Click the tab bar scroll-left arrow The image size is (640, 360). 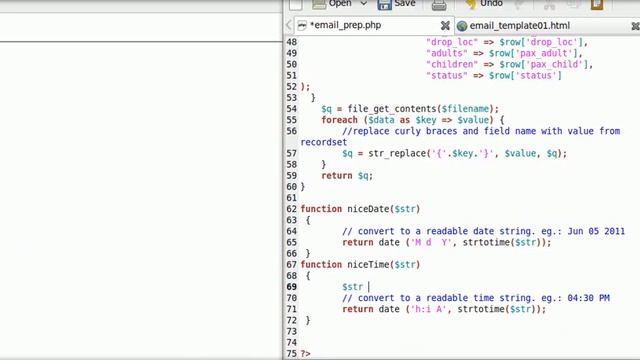(289, 25)
